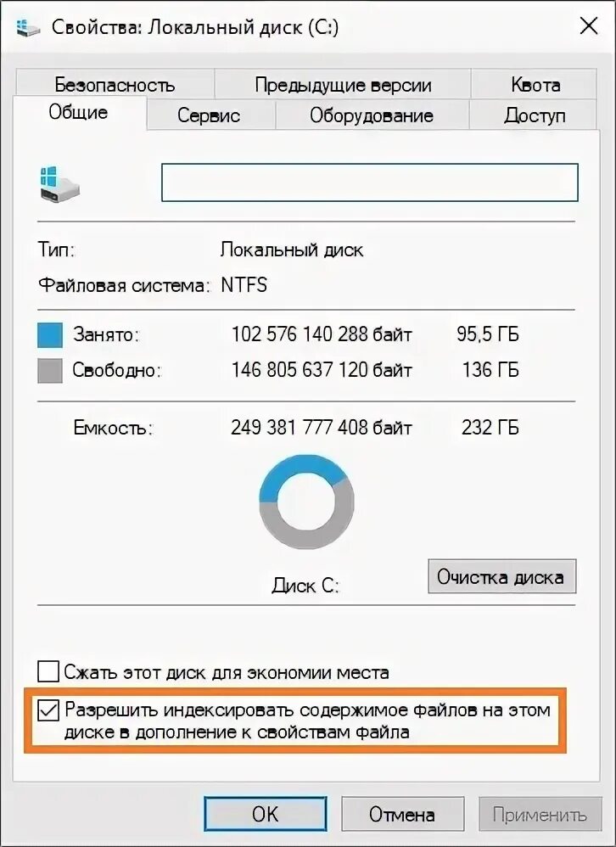
Task: Click the disk usage donut chart
Action: tap(306, 502)
